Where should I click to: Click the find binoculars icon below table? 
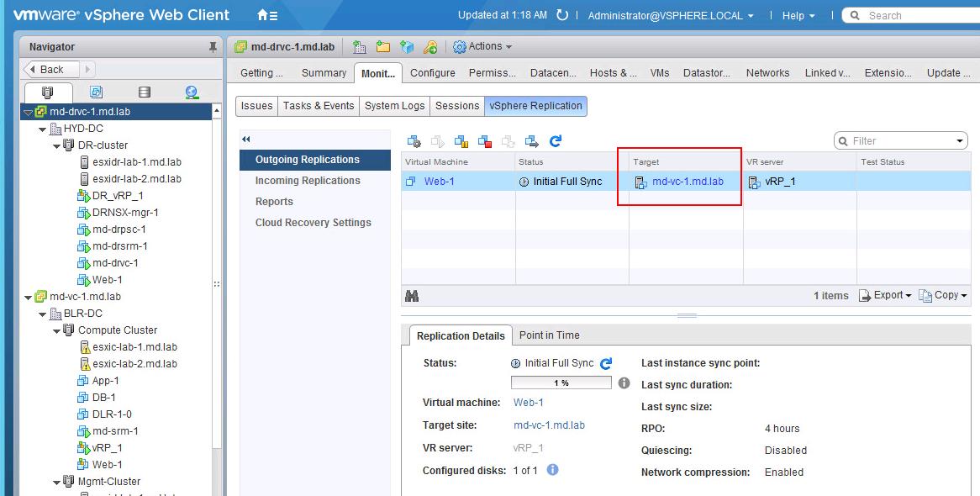click(x=412, y=296)
